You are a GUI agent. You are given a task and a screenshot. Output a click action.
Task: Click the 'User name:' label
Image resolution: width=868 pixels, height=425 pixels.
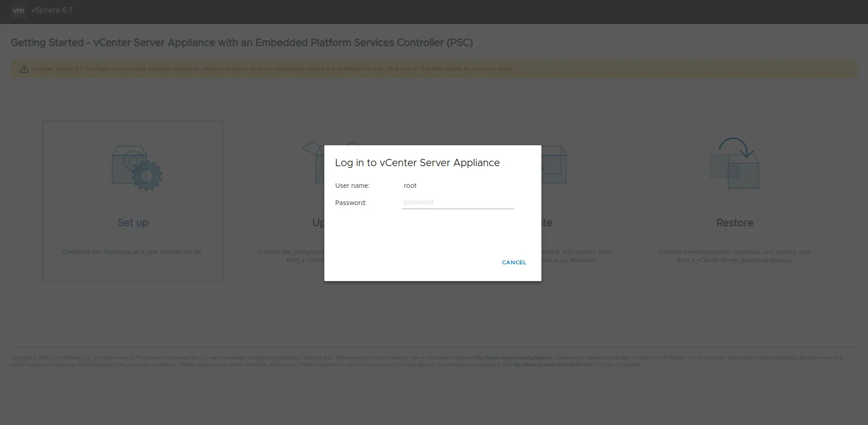(352, 186)
